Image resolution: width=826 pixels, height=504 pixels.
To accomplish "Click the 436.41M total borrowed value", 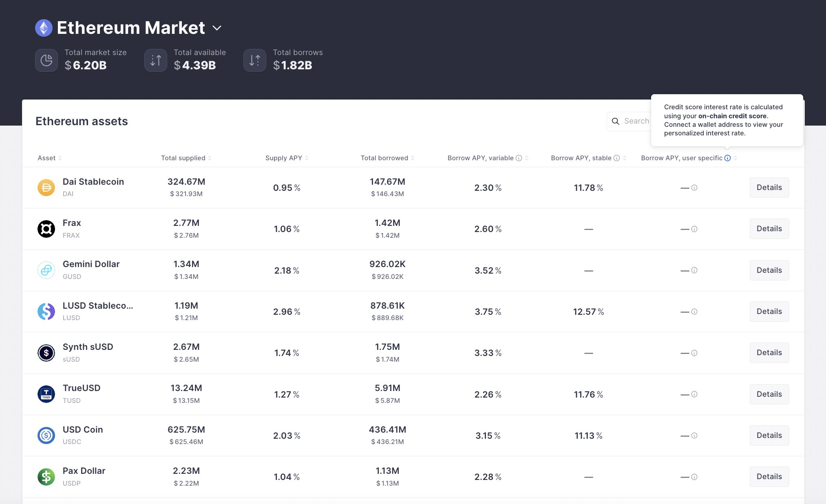I will (x=387, y=430).
